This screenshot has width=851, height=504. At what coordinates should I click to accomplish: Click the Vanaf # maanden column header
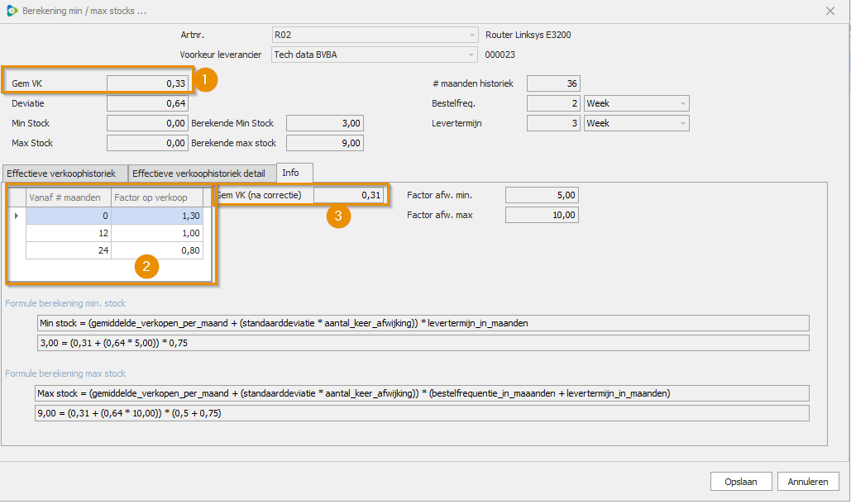tap(68, 197)
